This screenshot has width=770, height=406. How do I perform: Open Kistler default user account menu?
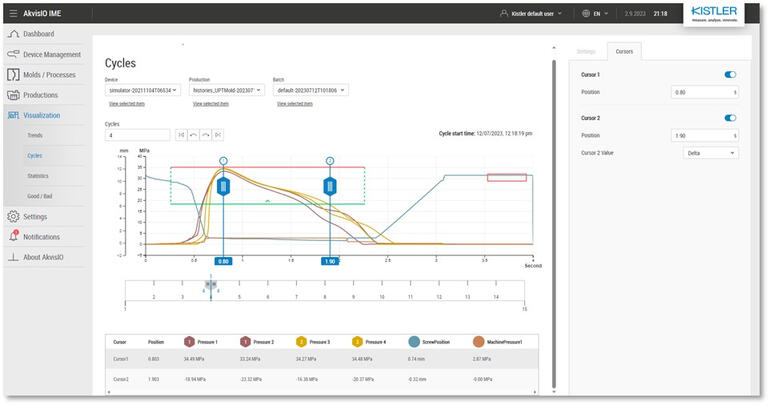531,14
